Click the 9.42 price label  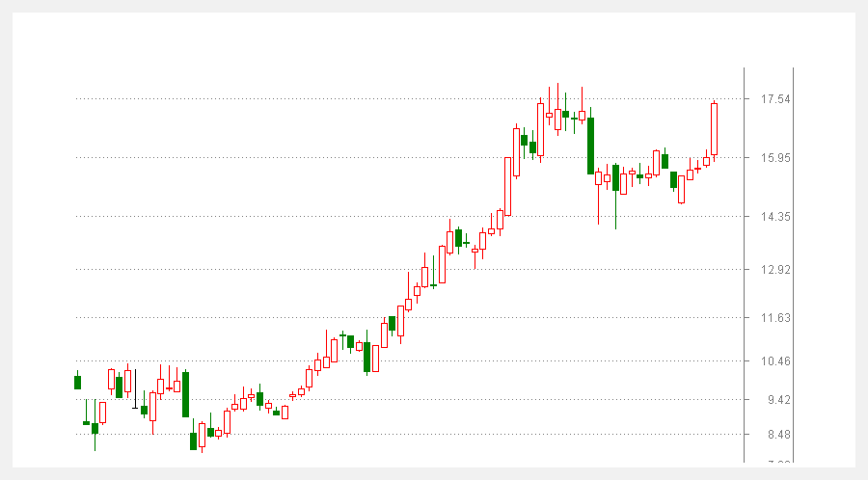[779, 400]
